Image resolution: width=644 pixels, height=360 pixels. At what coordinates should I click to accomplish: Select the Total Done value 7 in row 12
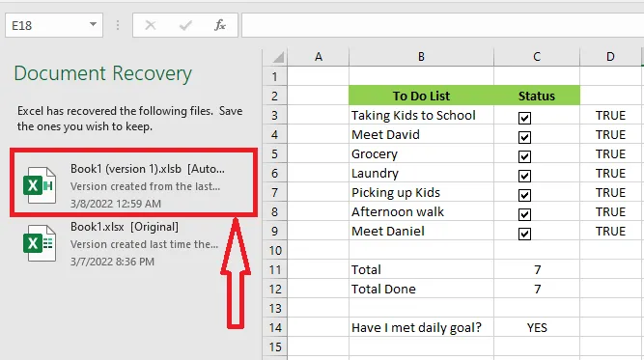[x=537, y=289]
